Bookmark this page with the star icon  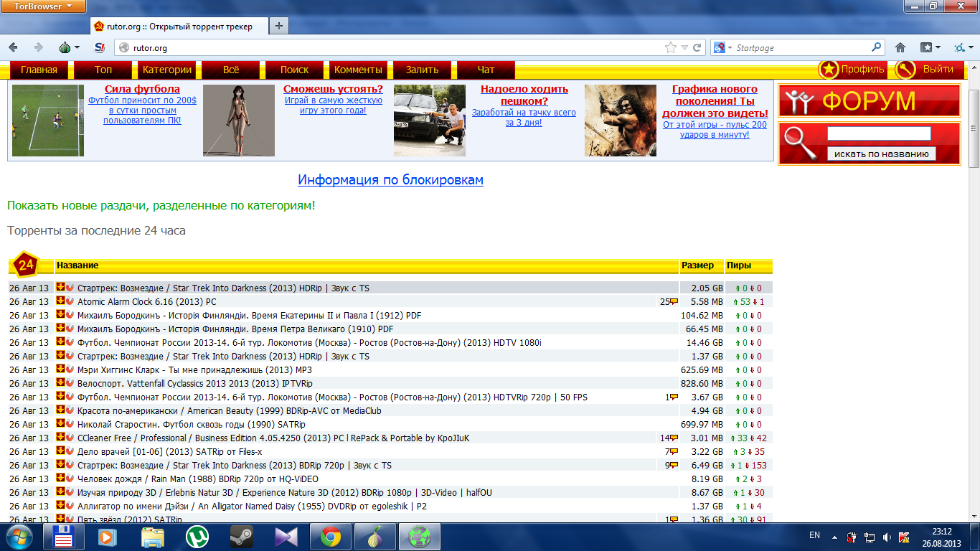pyautogui.click(x=671, y=48)
